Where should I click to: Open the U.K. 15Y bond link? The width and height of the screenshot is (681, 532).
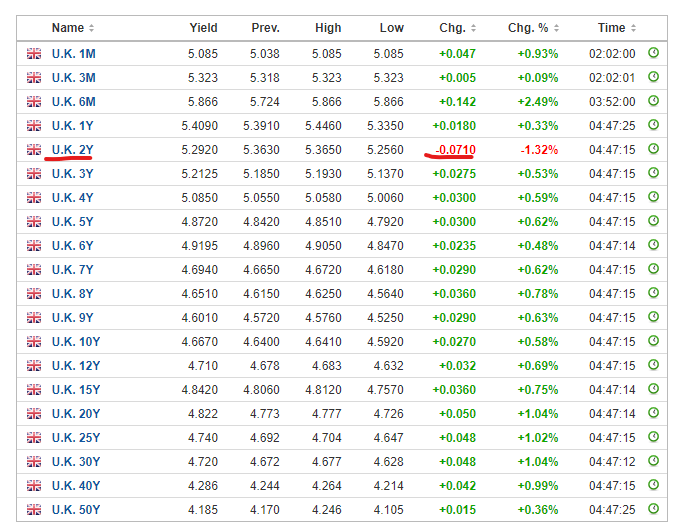[76, 390]
